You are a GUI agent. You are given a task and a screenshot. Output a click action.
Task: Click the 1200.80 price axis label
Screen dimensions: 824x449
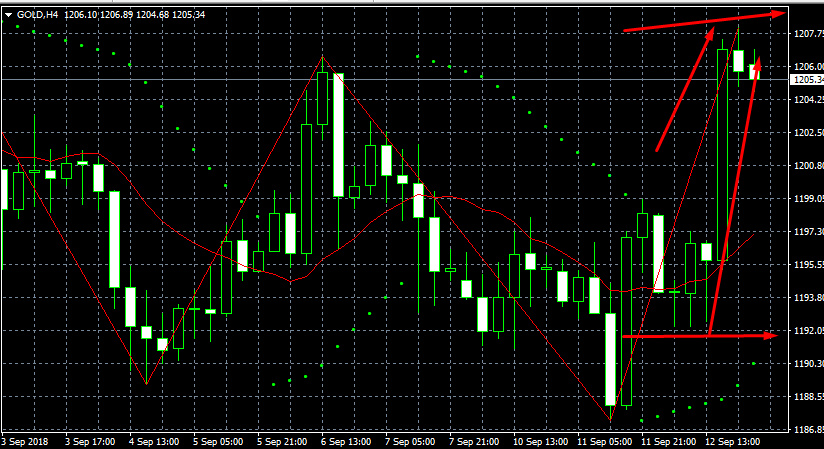[808, 166]
